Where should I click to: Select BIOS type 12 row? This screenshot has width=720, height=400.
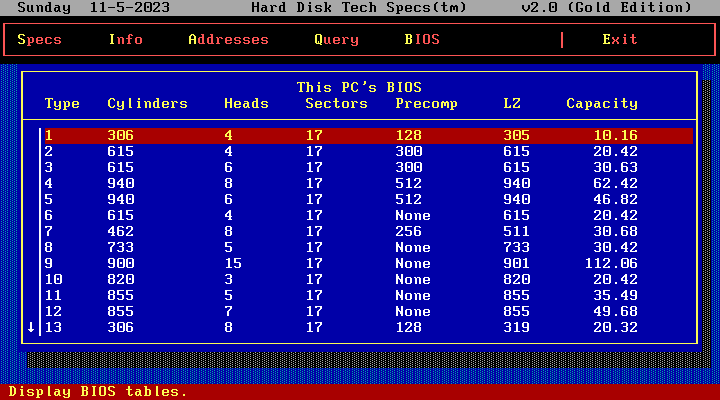pos(369,311)
